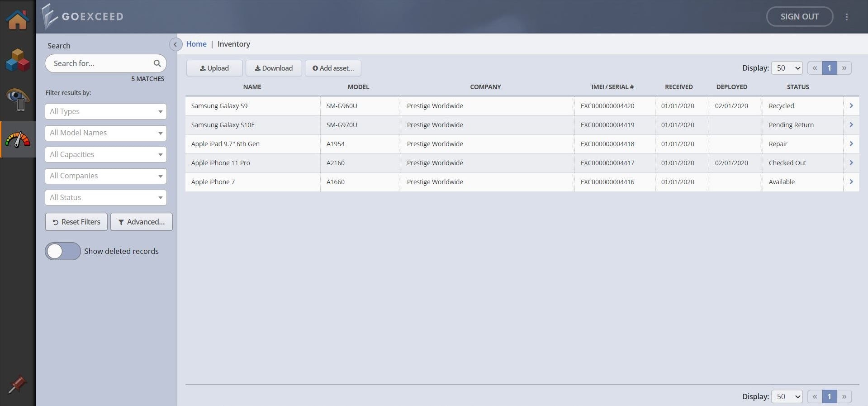
Task: Open Advanced... filter options
Action: click(142, 222)
